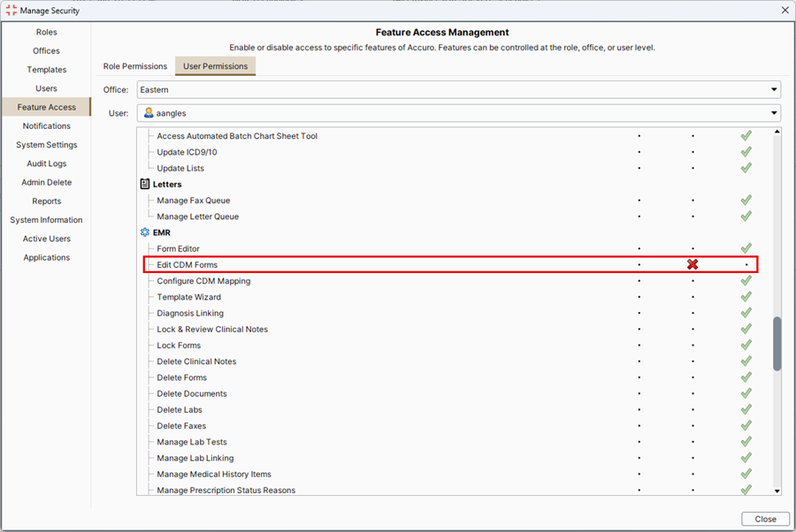Click the scroll up arrow of feature list

coord(777,132)
